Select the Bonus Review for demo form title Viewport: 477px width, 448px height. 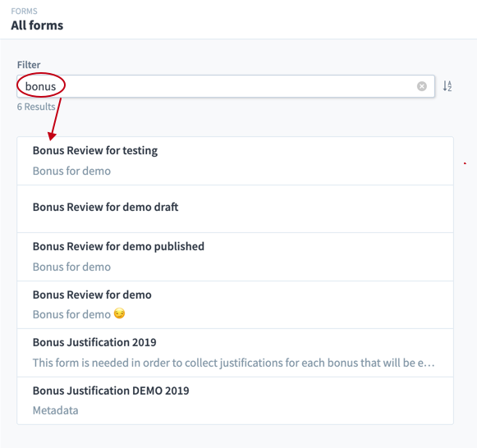click(x=92, y=295)
